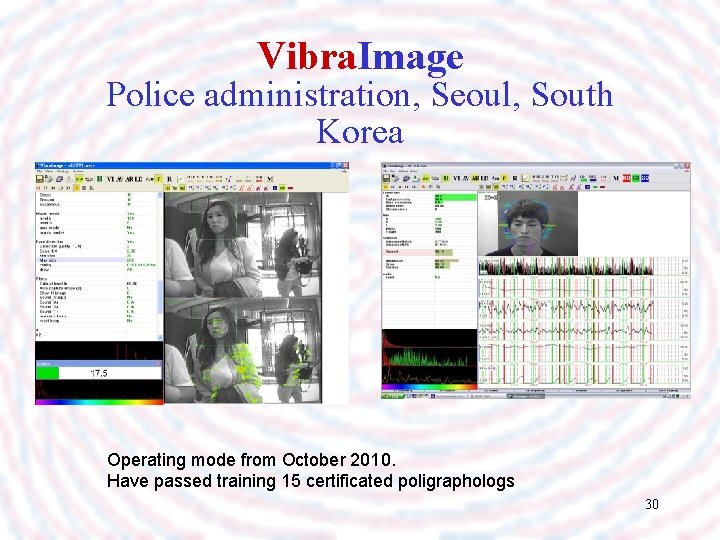Click the slide number 30
This screenshot has width=720, height=540.
click(652, 504)
